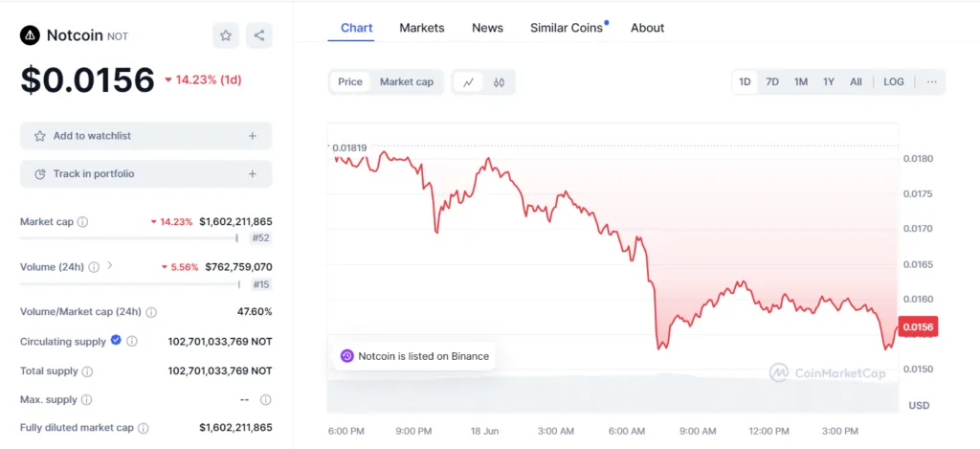Screen dimensions: 980x449
Task: Click the Volume/Market cap info icon
Action: coord(151,312)
